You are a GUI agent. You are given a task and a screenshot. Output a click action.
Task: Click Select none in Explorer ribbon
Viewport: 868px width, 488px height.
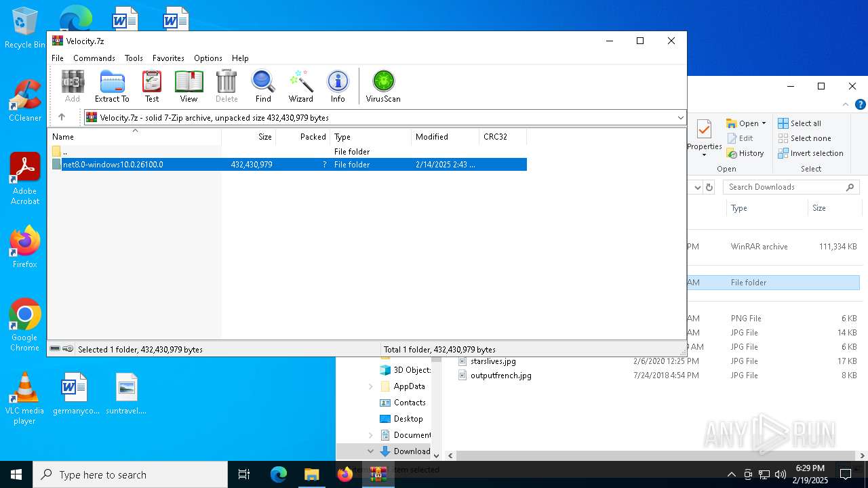pos(804,138)
